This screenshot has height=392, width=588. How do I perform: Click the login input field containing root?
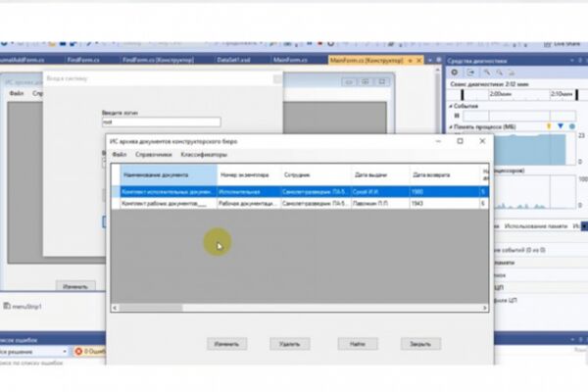pos(162,122)
